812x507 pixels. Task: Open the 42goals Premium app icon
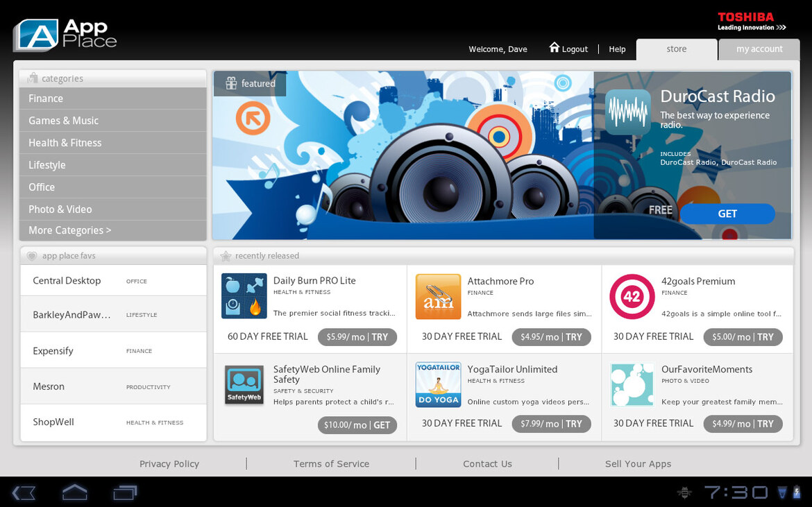tap(632, 296)
